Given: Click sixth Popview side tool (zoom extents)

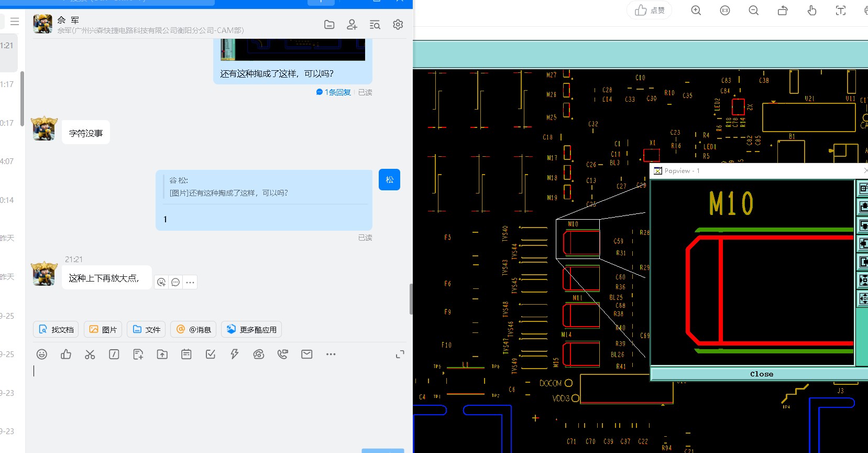Looking at the screenshot, I should (x=863, y=280).
